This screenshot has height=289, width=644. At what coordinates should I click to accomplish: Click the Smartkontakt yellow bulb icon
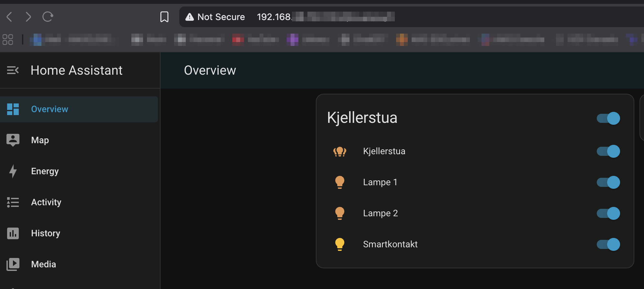click(340, 244)
